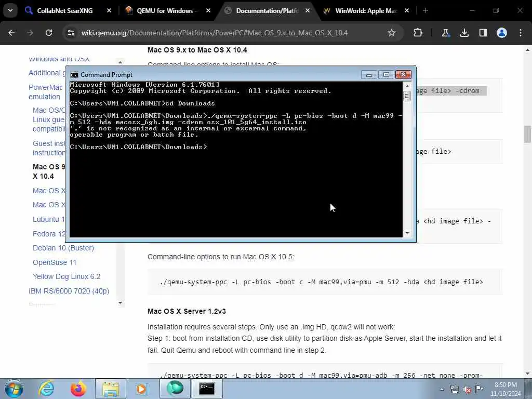Open the browser three-dot menu
Image resolution: width=532 pixels, height=399 pixels.
[521, 33]
